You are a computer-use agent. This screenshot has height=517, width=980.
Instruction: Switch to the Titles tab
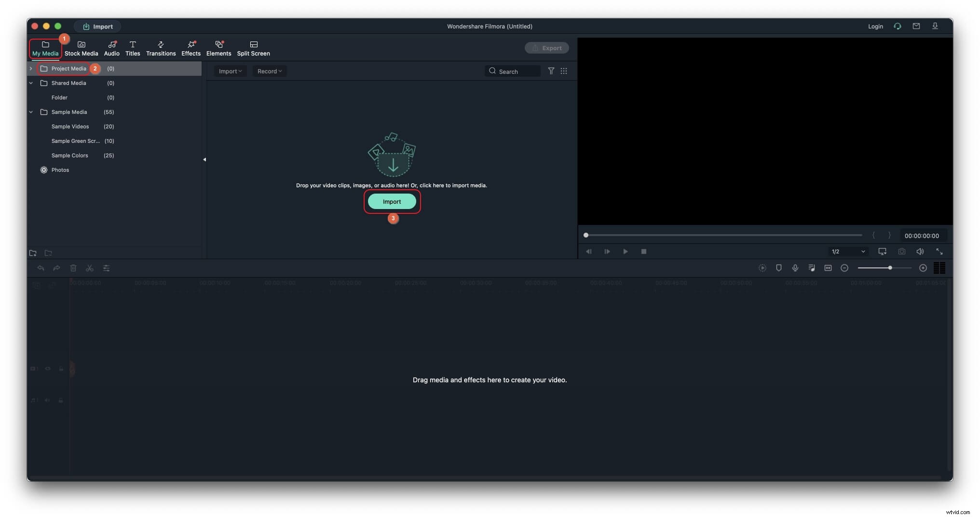(x=133, y=48)
